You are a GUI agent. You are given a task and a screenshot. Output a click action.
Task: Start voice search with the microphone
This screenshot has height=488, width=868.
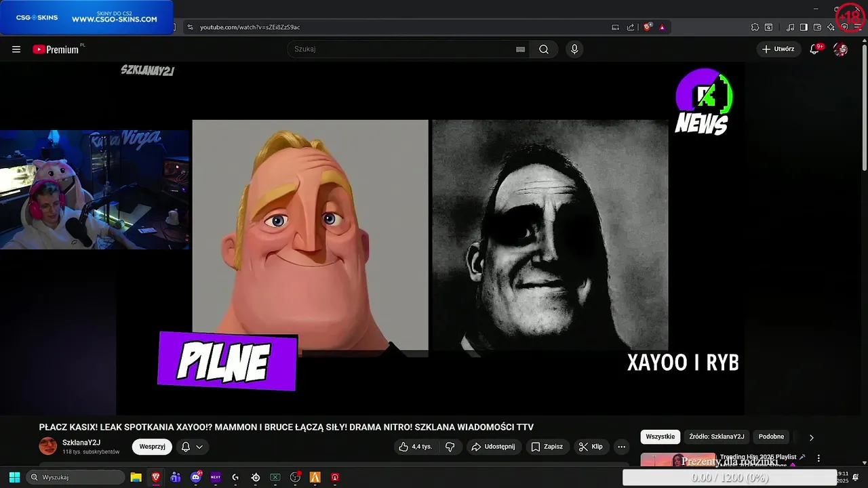tap(574, 49)
